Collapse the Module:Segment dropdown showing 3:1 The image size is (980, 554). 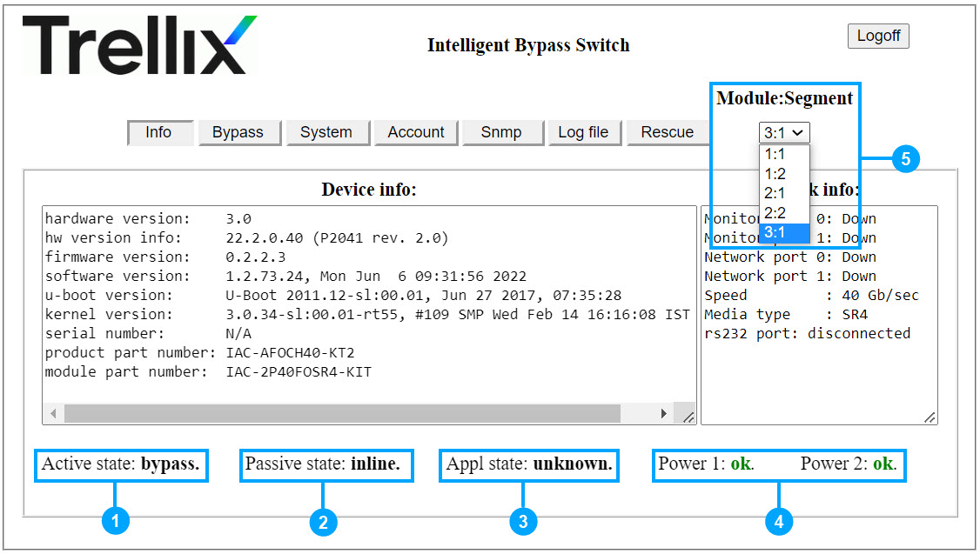(784, 132)
